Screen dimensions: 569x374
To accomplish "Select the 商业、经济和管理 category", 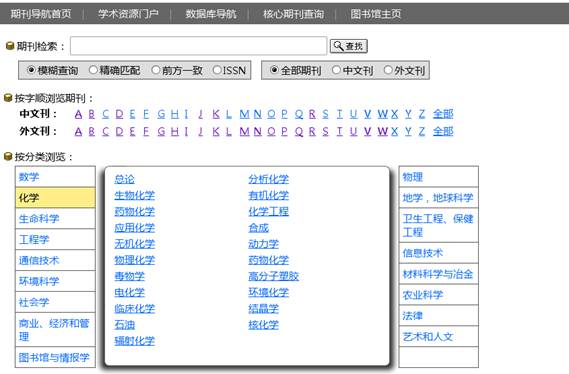I will pos(54,330).
